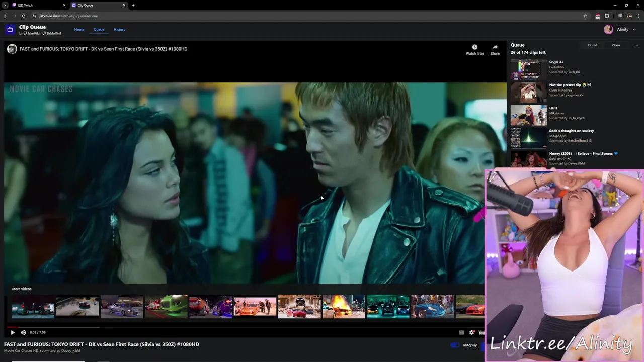Click '0:09 / 7:09' time display
Image resolution: width=644 pixels, height=362 pixels.
[38, 332]
